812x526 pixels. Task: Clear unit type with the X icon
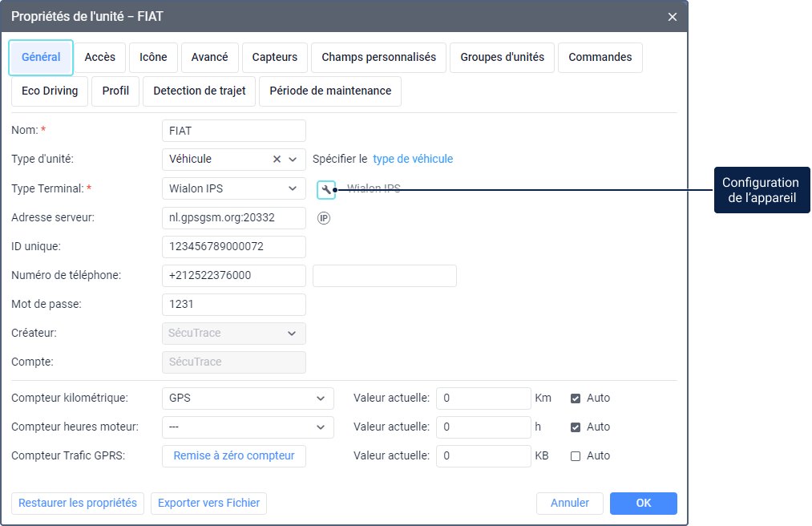[x=277, y=160]
